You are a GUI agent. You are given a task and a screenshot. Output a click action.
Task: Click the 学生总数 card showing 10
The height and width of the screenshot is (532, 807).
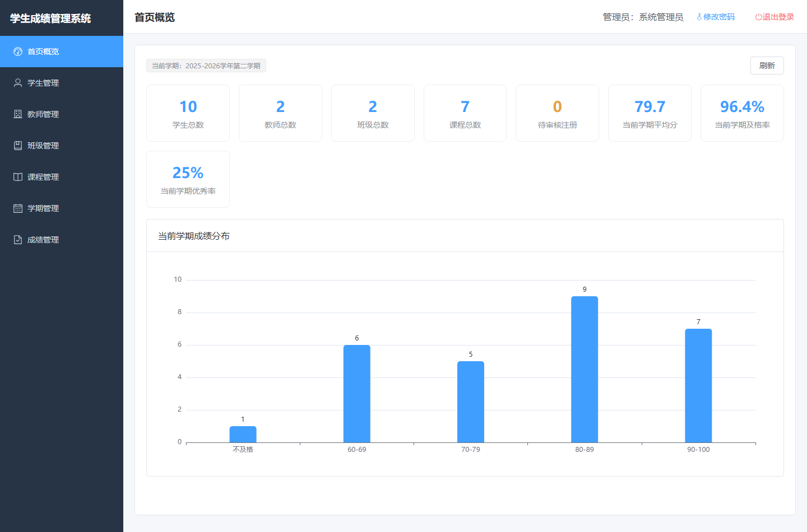click(188, 113)
